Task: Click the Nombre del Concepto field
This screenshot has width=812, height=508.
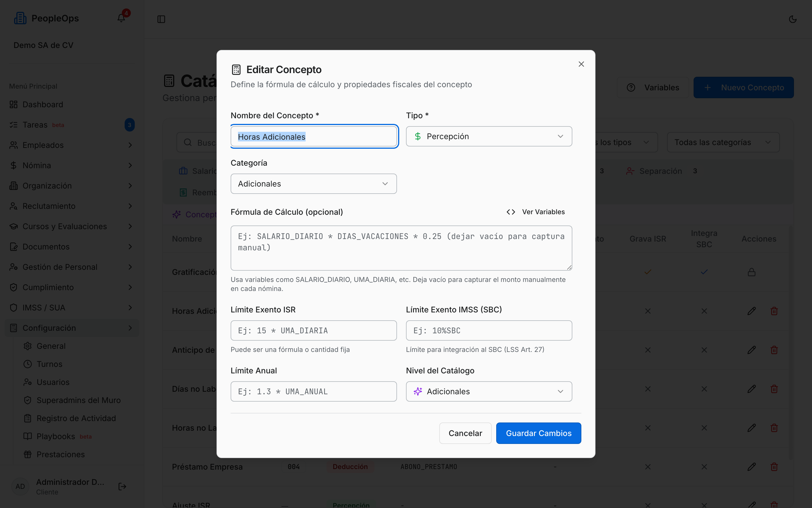Action: 314,136
